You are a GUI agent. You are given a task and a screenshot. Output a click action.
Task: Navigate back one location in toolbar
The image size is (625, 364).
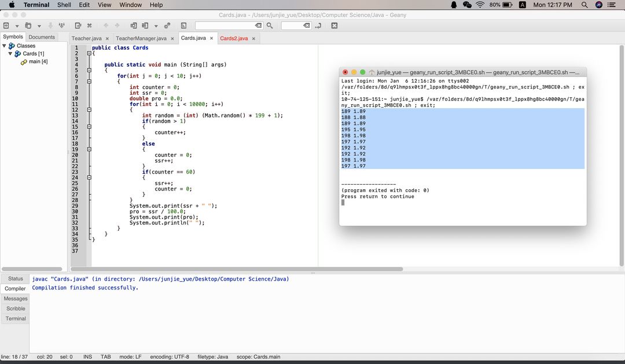point(106,25)
